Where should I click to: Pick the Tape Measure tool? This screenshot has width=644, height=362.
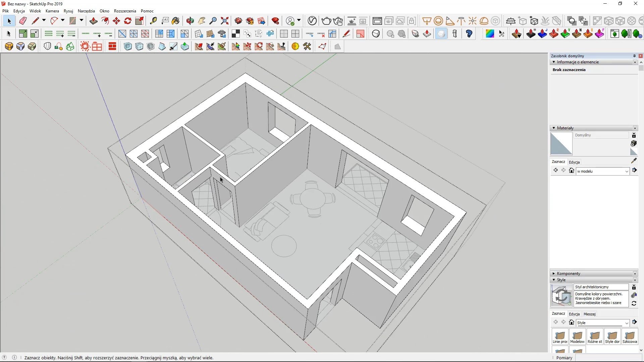153,21
